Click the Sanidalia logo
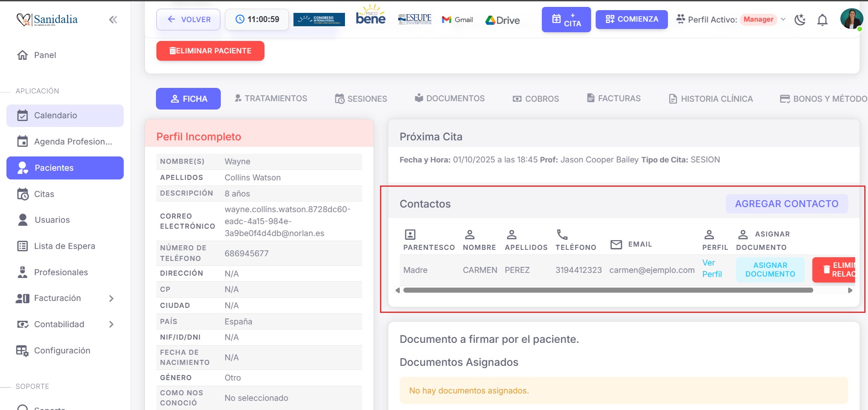Viewport: 868px width, 410px height. (47, 19)
